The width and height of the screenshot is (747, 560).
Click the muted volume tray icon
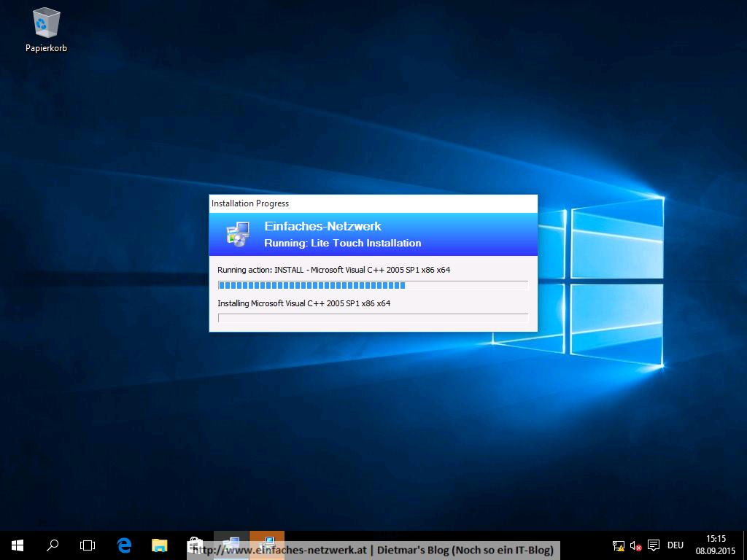pos(635,545)
